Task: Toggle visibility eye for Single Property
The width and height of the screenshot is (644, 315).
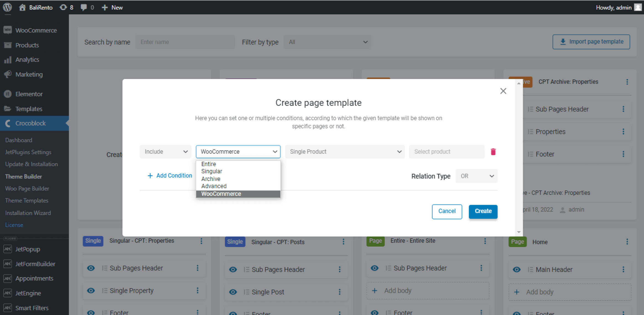Action: click(91, 290)
